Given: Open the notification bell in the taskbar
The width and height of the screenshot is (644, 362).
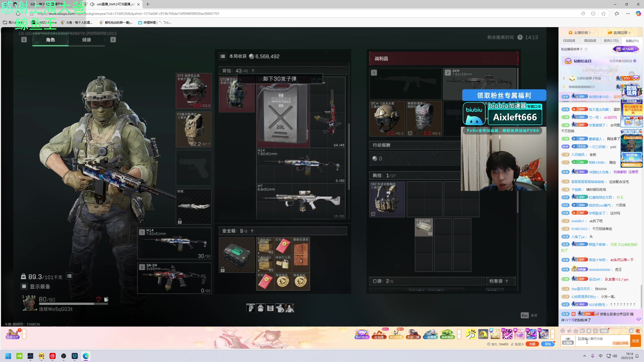Looking at the screenshot, I should coord(637,356).
